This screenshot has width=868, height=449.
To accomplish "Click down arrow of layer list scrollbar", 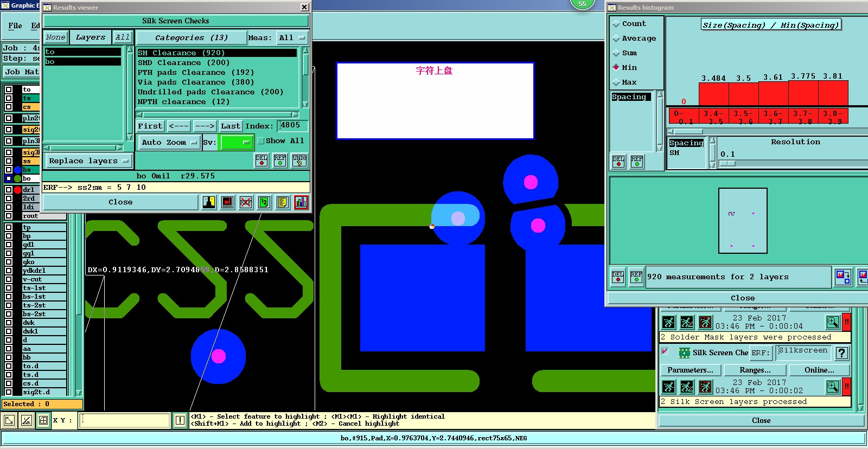I will pyautogui.click(x=79, y=393).
